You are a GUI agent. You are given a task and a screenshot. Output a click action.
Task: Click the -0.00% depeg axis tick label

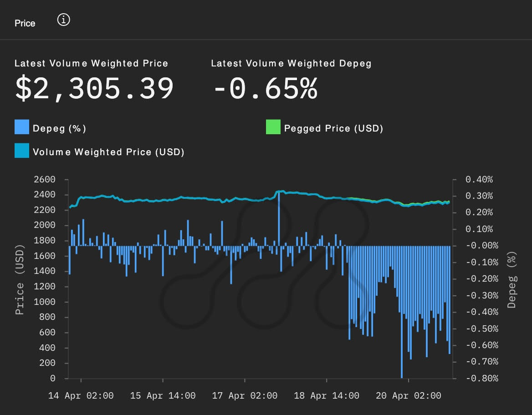pos(482,245)
